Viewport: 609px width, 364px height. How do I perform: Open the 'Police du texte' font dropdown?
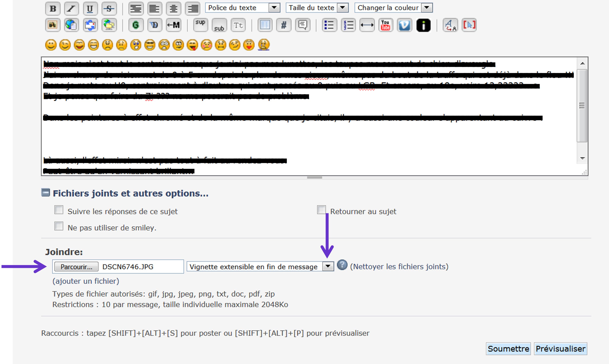[243, 8]
